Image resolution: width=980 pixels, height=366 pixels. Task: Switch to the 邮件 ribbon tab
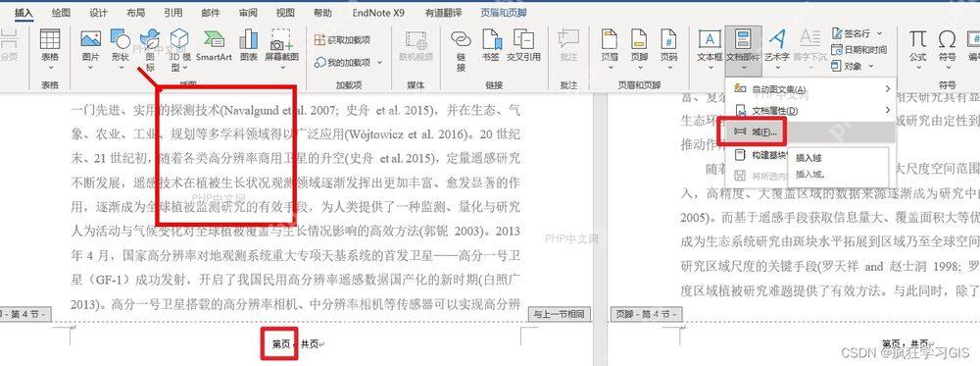click(x=211, y=13)
